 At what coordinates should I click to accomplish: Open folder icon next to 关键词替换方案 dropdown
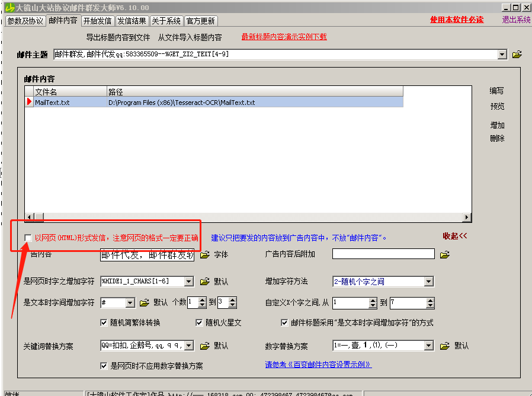click(x=205, y=346)
